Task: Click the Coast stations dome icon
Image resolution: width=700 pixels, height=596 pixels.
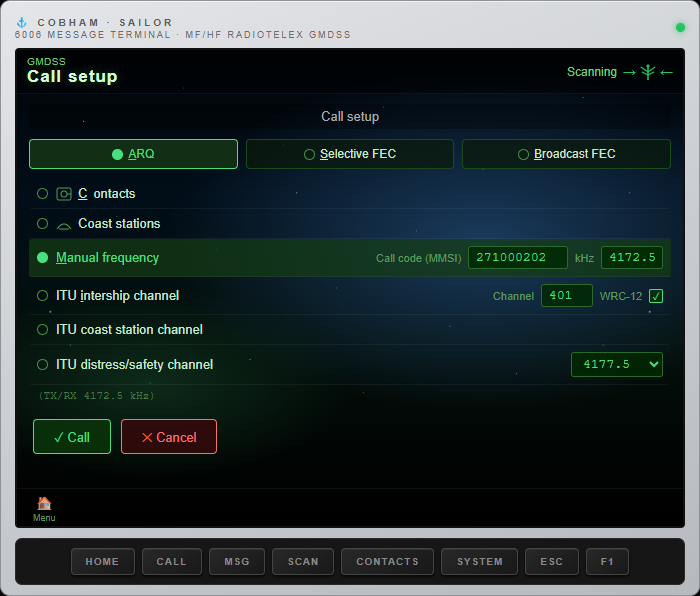Action: [x=64, y=225]
